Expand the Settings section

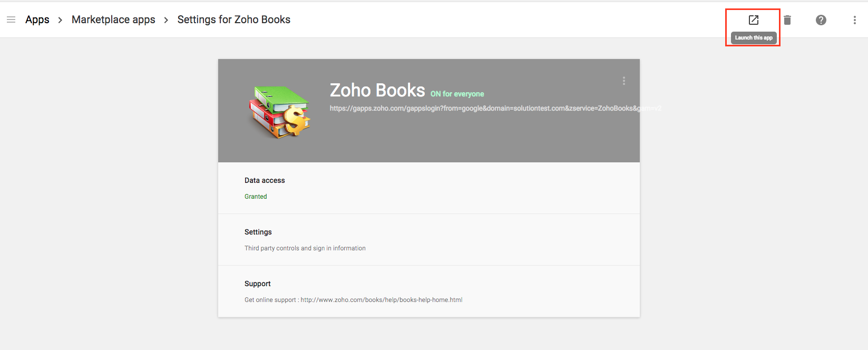tap(258, 232)
